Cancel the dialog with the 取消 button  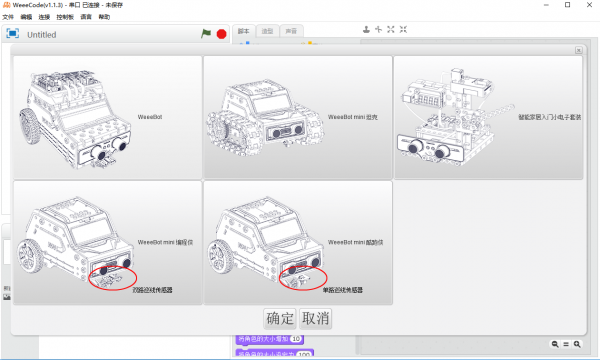(315, 318)
